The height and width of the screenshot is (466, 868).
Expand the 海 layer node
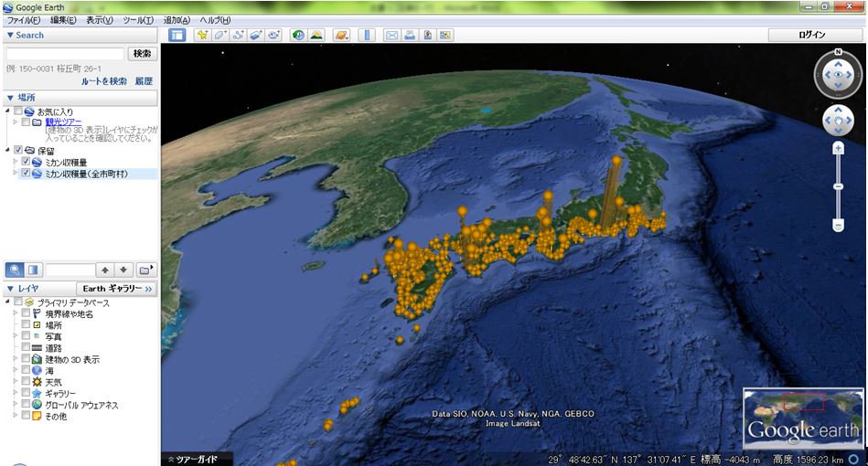click(x=16, y=370)
